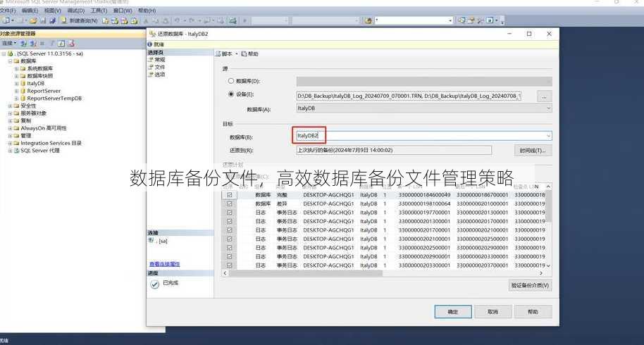This screenshot has width=644, height=345.
Task: Select the 设备(E) source radio button
Action: [231, 94]
